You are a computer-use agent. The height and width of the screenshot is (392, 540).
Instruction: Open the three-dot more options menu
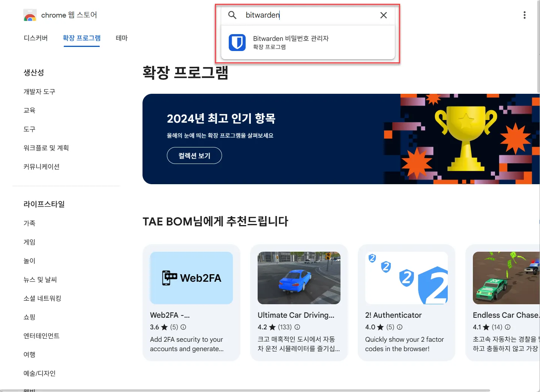pyautogui.click(x=525, y=15)
